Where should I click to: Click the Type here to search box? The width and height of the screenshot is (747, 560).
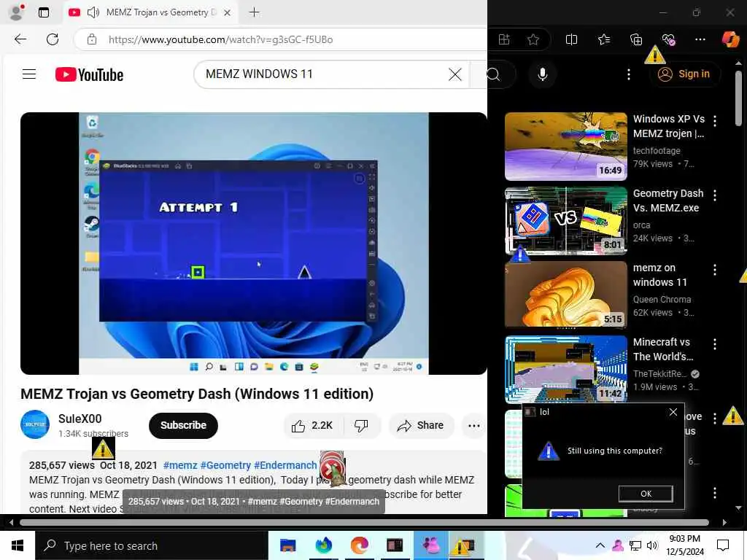coord(152,545)
